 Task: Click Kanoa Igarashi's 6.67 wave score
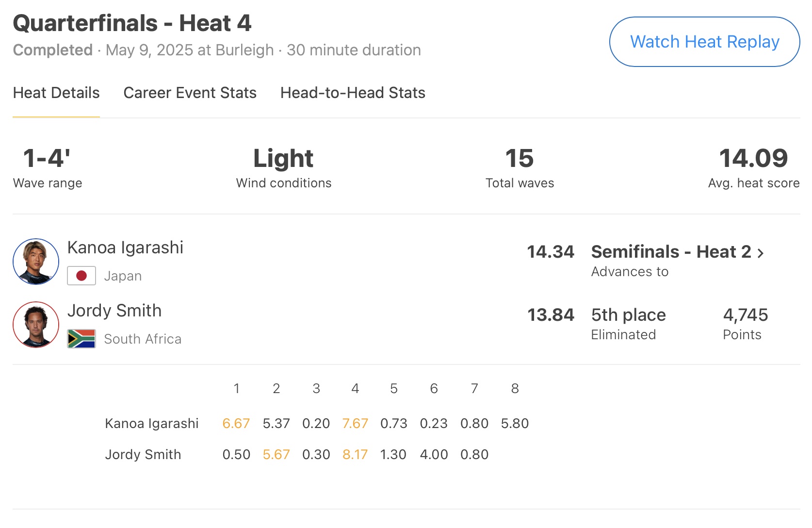pos(236,424)
